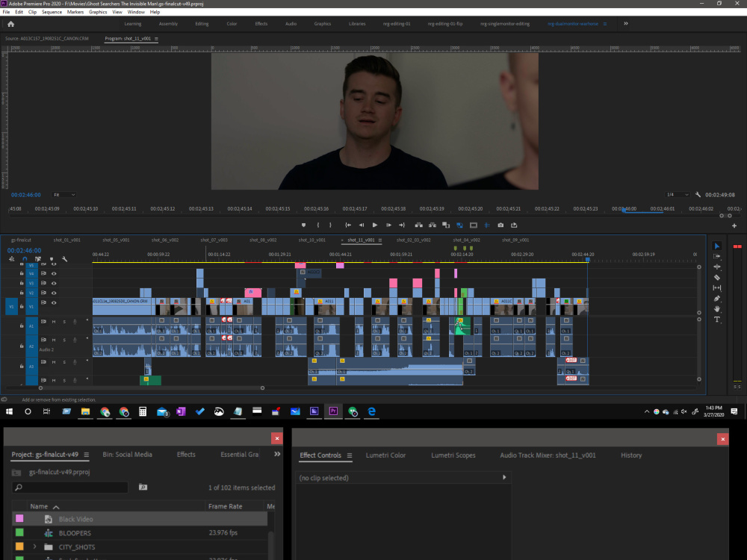Add marker from timeline header
The height and width of the screenshot is (560, 747).
(52, 259)
